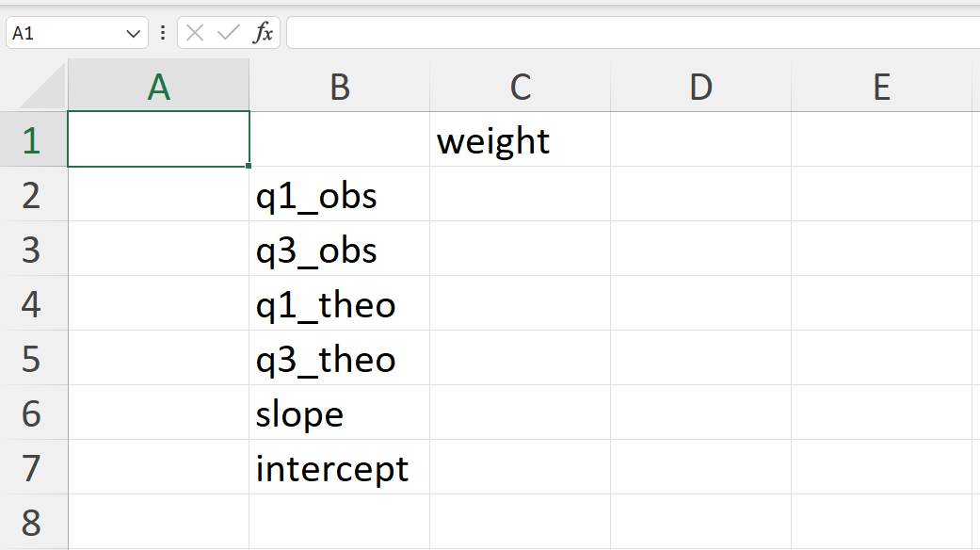Select the intercept cell
The height and width of the screenshot is (550, 980).
339,467
